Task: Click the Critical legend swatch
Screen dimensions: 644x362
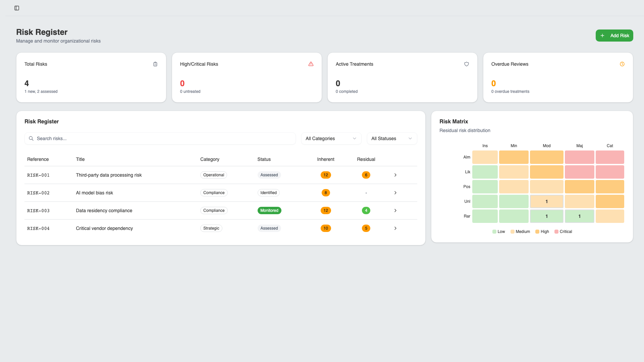Action: tap(556, 232)
